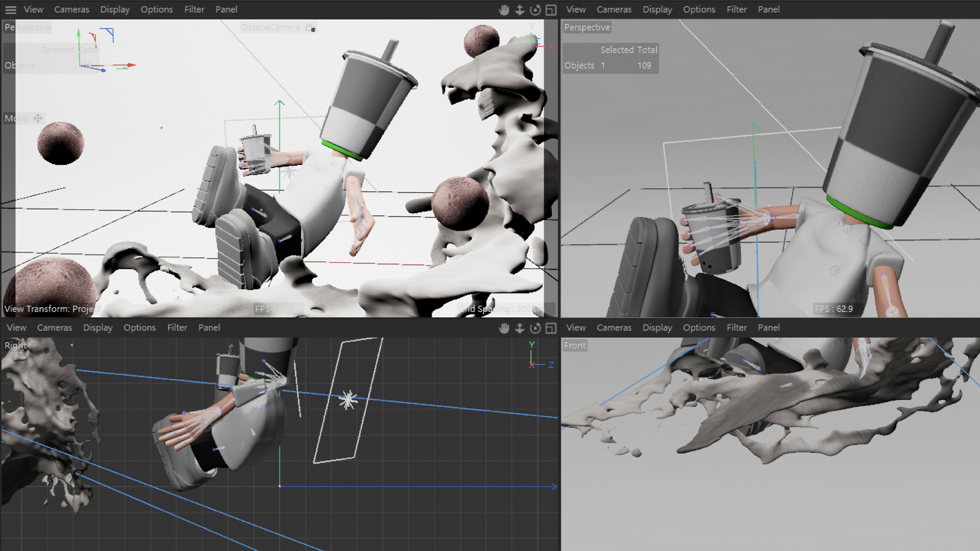Image resolution: width=980 pixels, height=551 pixels.
Task: Toggle the maximize icon in the Right viewport
Action: pyautogui.click(x=551, y=328)
